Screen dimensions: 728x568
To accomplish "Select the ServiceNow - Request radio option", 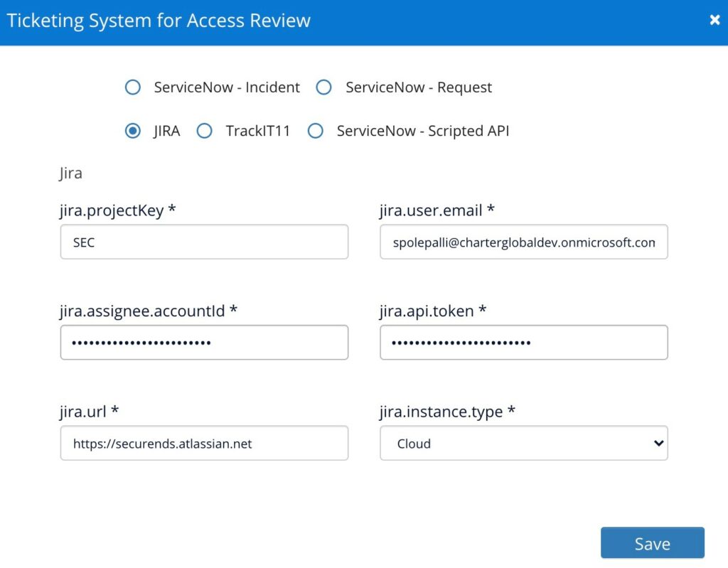I will click(323, 87).
